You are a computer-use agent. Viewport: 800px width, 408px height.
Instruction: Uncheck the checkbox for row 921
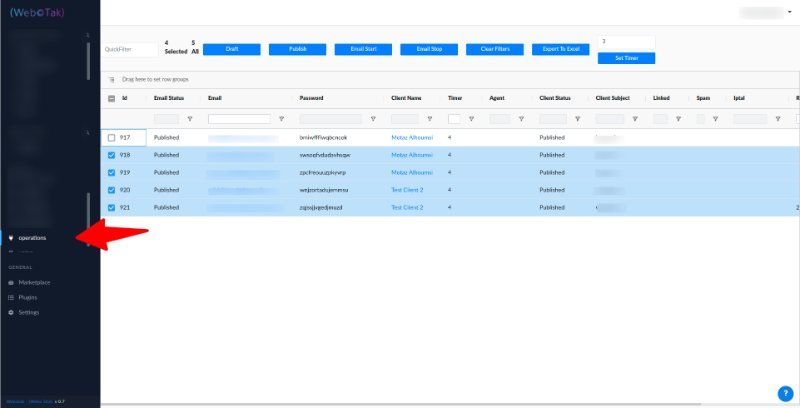tap(112, 208)
